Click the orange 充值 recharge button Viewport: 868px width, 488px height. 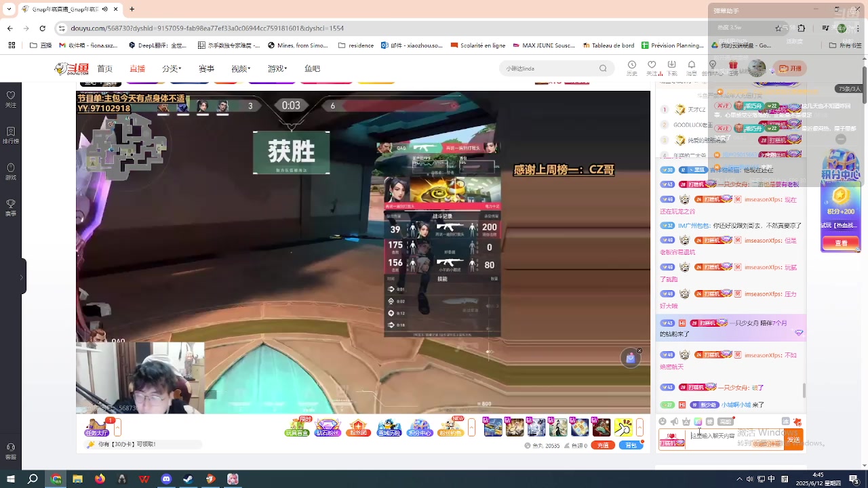[603, 445]
